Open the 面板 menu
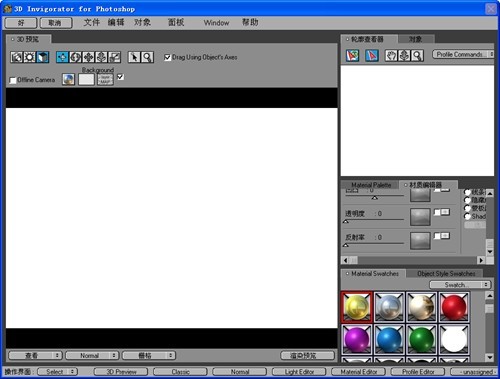The width and height of the screenshot is (500, 379). (176, 22)
